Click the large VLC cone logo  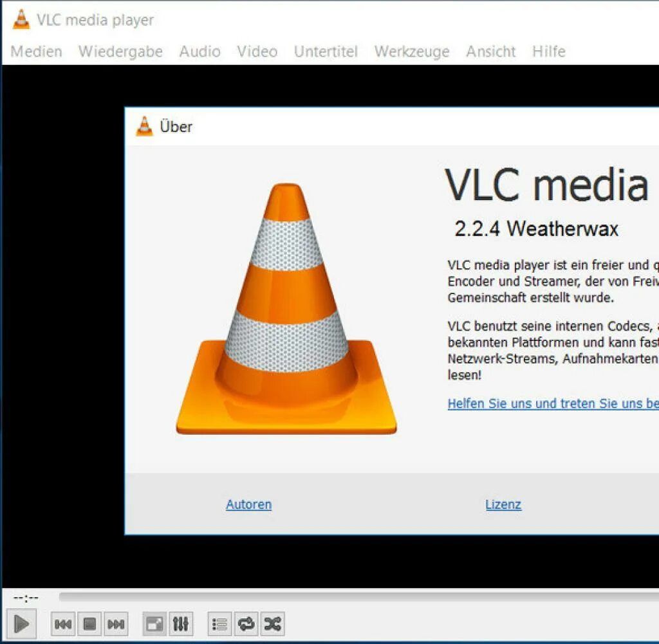pos(286,309)
